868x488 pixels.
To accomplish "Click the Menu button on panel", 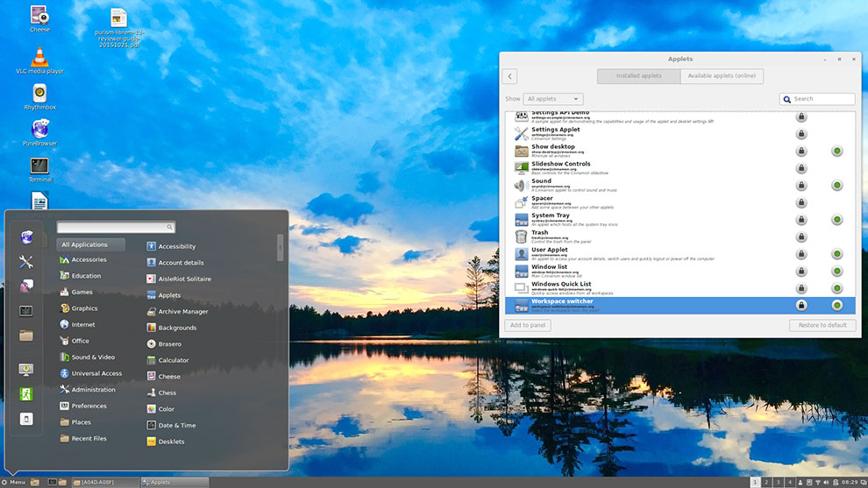I will [x=13, y=483].
